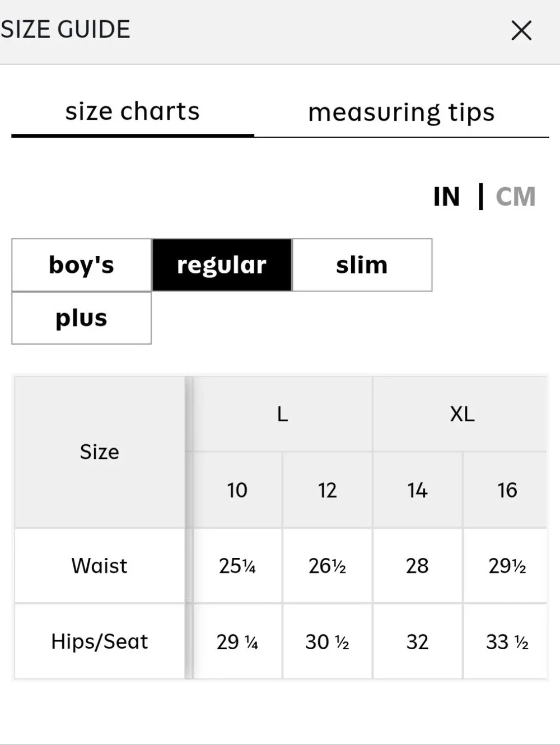Select size 12 column
560x745 pixels.
coord(328,490)
